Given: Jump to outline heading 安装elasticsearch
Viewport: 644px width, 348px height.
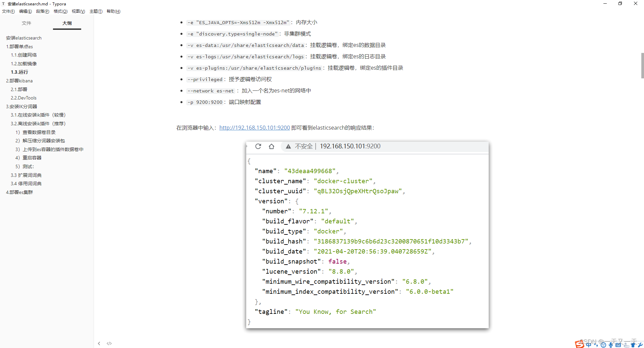Looking at the screenshot, I should (24, 38).
